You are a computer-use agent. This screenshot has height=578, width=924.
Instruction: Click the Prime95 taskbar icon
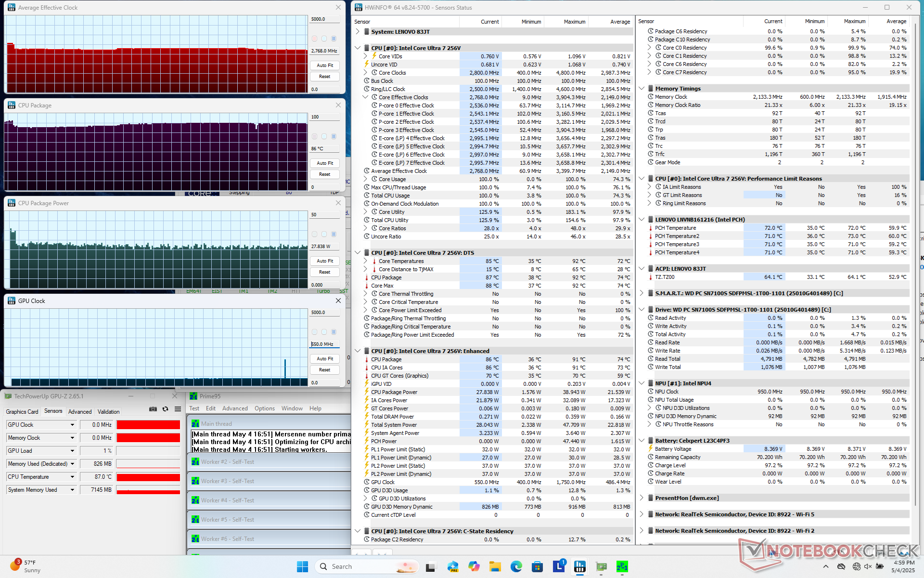coord(622,566)
